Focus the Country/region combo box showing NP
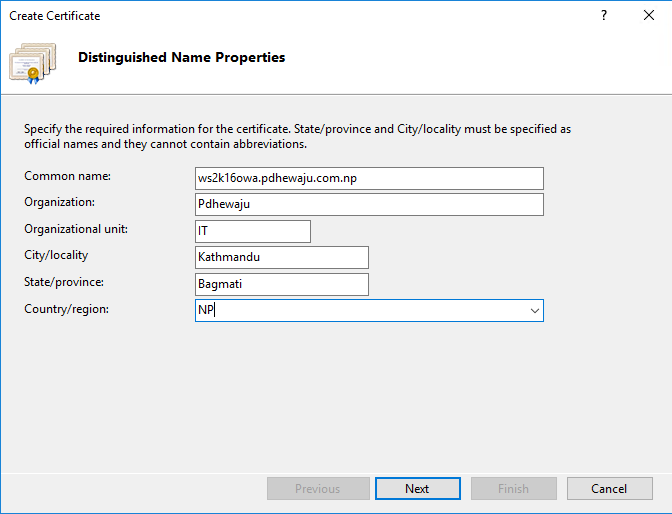Image resolution: width=672 pixels, height=514 pixels. (x=369, y=310)
